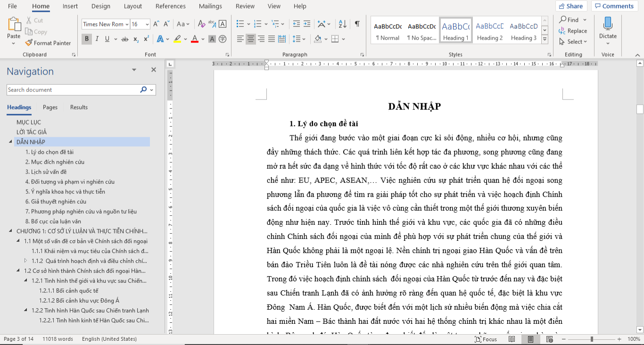The width and height of the screenshot is (644, 345).
Task: Sort selected text alphabetically
Action: click(x=343, y=24)
